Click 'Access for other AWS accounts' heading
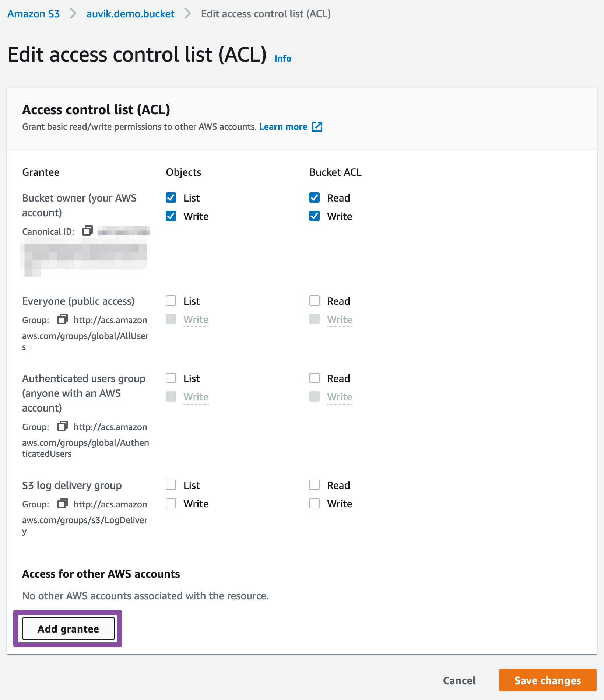The image size is (604, 700). tap(101, 574)
